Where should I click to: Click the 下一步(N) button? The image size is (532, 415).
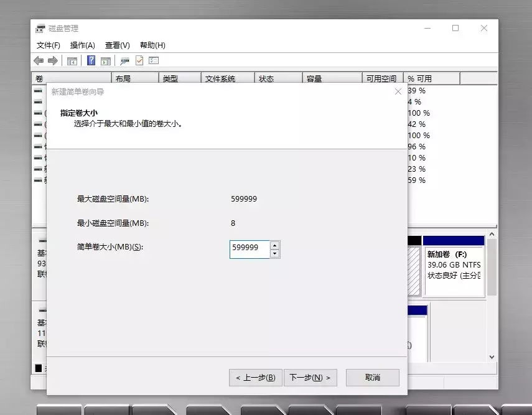point(310,377)
